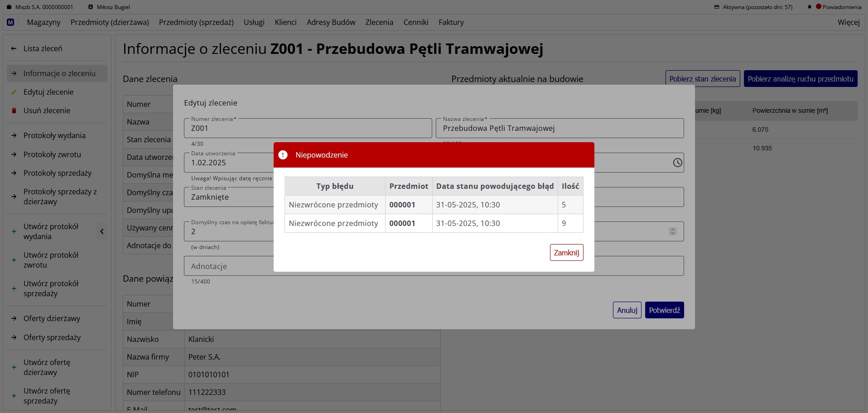Click the plus icon for Utwórz protokół sprzedaży
The image size is (868, 413).
(x=14, y=288)
